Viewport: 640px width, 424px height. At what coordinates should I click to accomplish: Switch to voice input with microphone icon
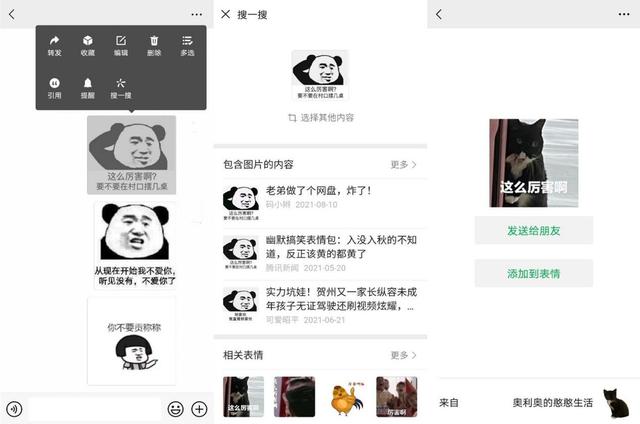[x=14, y=409]
